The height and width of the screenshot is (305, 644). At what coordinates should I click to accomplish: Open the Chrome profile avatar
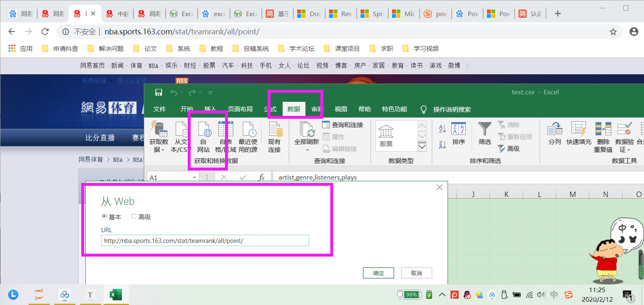click(634, 31)
